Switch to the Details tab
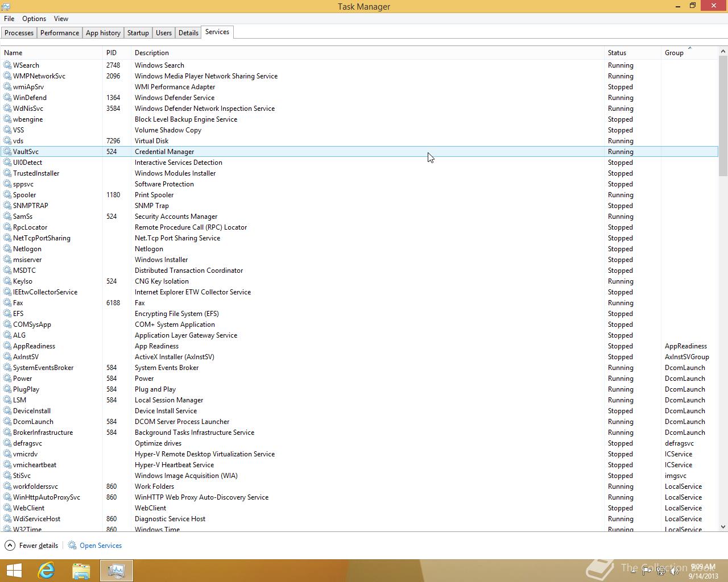 pos(188,33)
